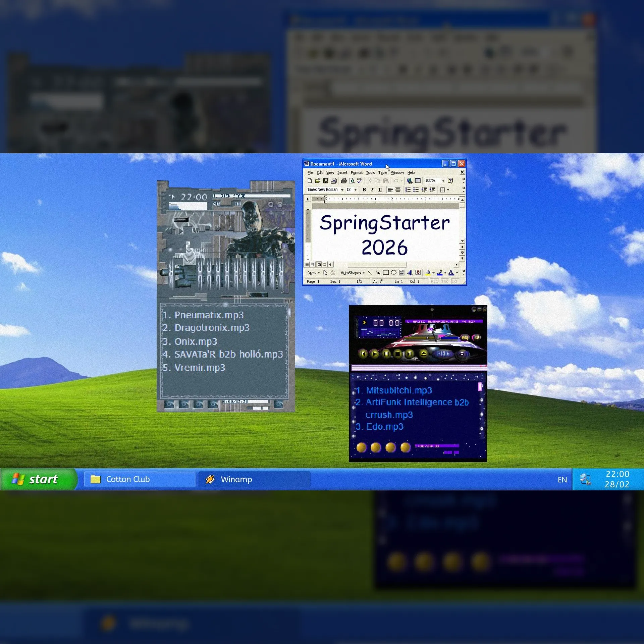This screenshot has height=644, width=644.
Task: Run the Spelling and Grammar check
Action: 359,181
